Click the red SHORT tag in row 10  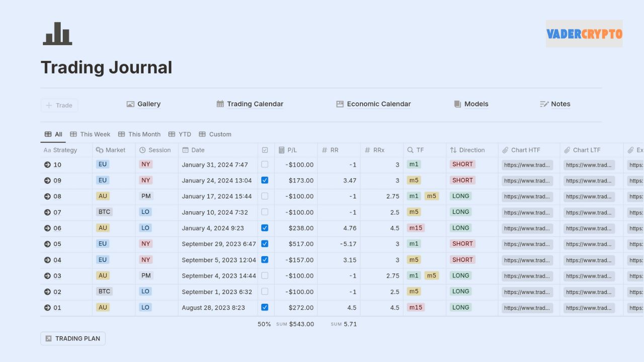[x=462, y=164]
